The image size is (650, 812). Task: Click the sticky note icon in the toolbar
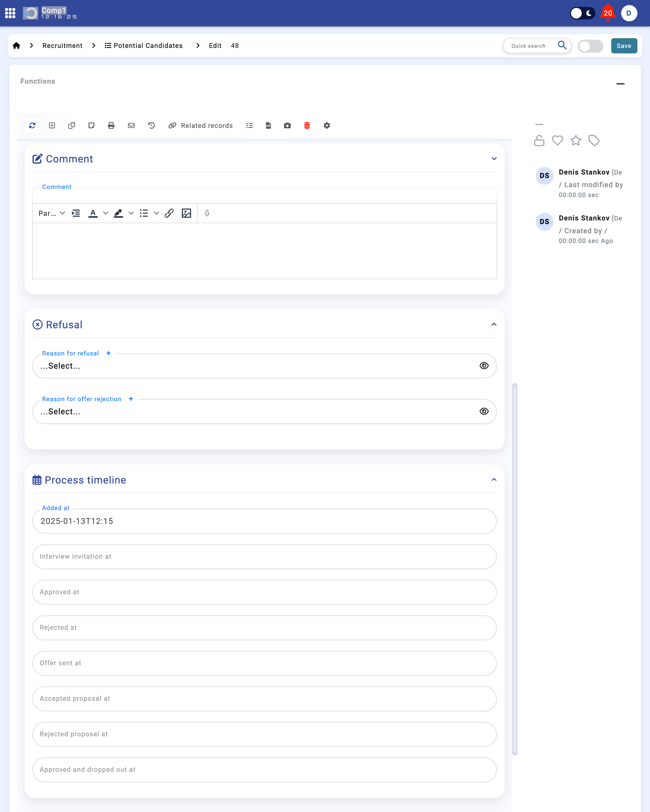click(x=91, y=125)
